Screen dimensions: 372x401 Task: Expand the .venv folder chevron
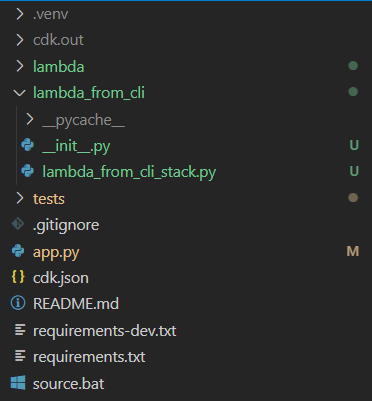[20, 14]
